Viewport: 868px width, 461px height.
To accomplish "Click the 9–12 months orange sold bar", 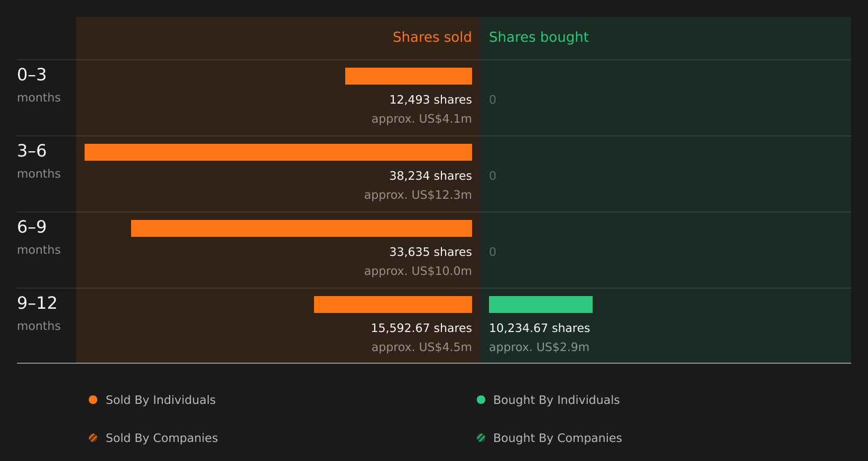I will coord(393,305).
